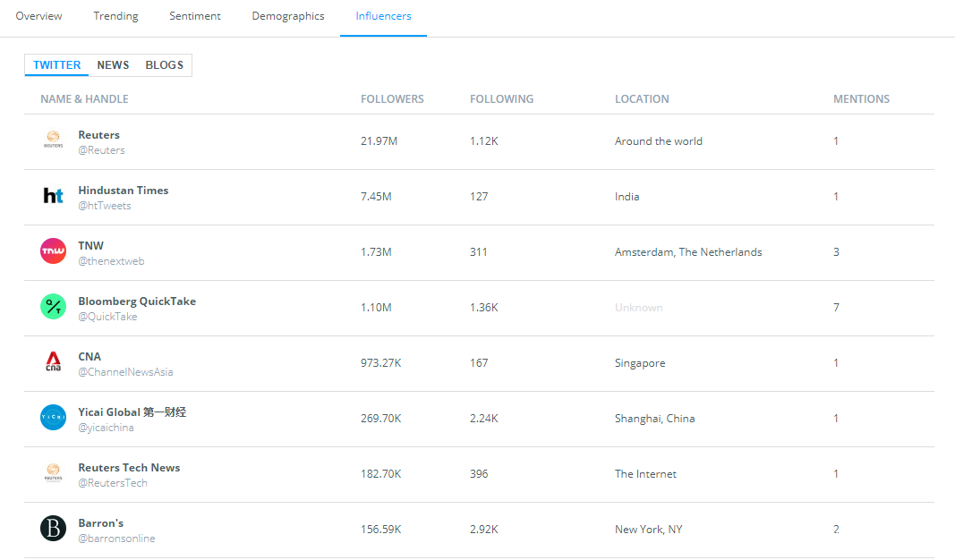The image size is (955, 560).
Task: Click the Yicai Global blue avatar
Action: coord(53,418)
